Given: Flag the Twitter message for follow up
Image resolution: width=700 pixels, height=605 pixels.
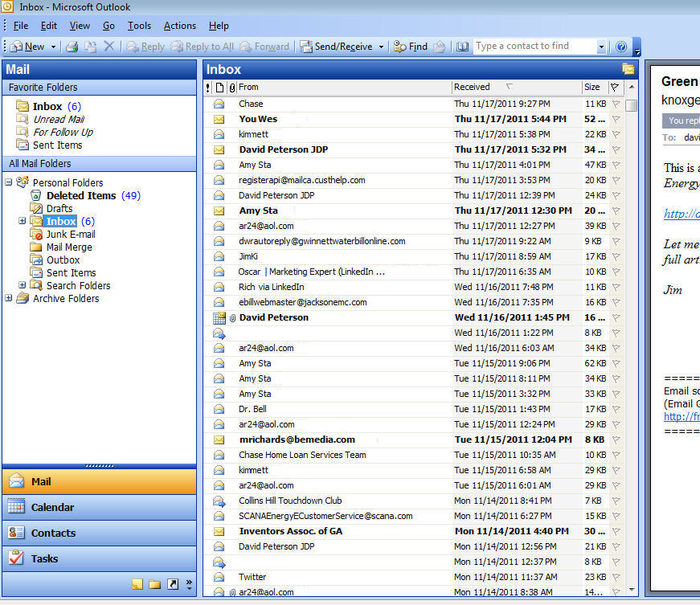Looking at the screenshot, I should coord(616,576).
